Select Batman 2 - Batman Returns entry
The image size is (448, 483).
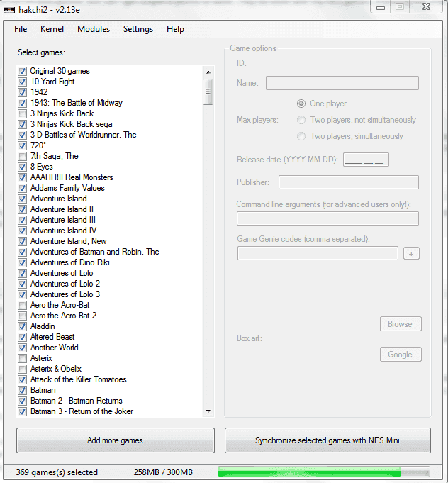click(77, 401)
